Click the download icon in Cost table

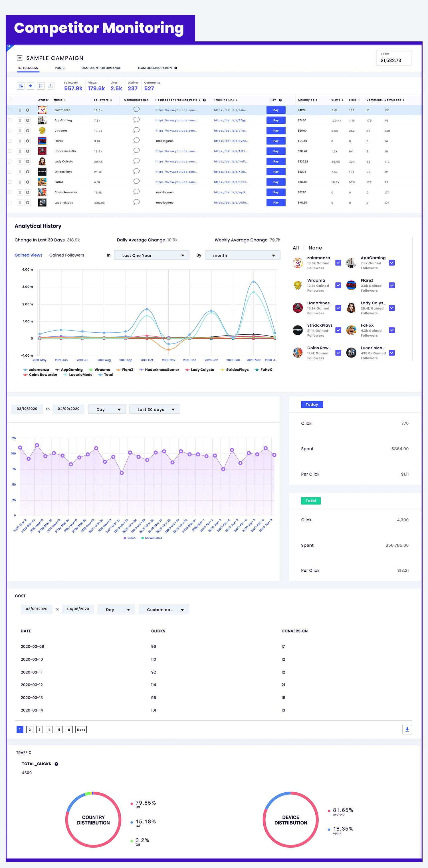(x=407, y=730)
